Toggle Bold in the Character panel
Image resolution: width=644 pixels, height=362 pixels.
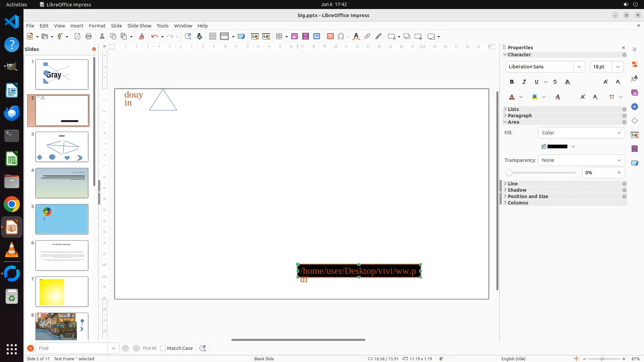coord(512,82)
